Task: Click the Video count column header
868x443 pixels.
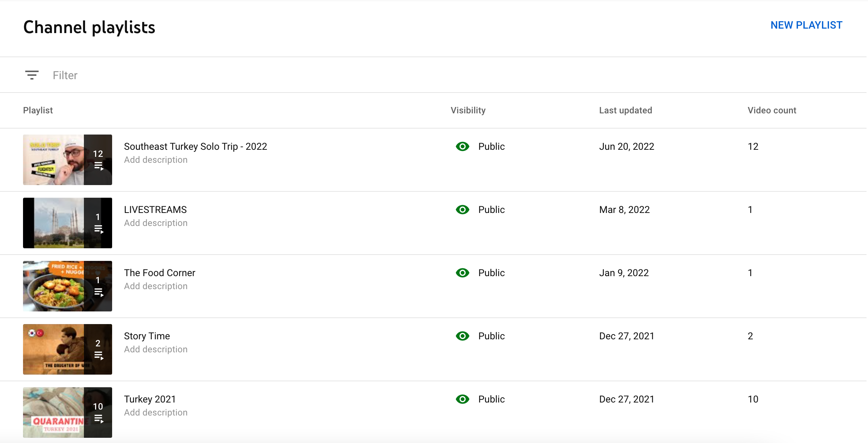Action: [771, 110]
